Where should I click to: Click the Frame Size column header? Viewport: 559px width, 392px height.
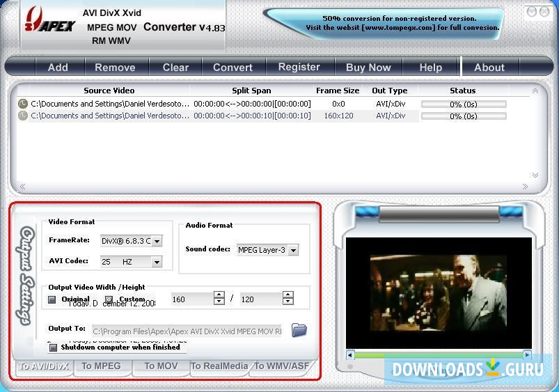(x=338, y=91)
